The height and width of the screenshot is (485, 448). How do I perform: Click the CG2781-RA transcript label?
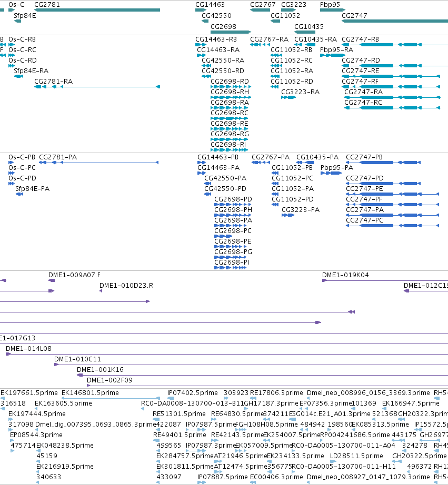53,82
